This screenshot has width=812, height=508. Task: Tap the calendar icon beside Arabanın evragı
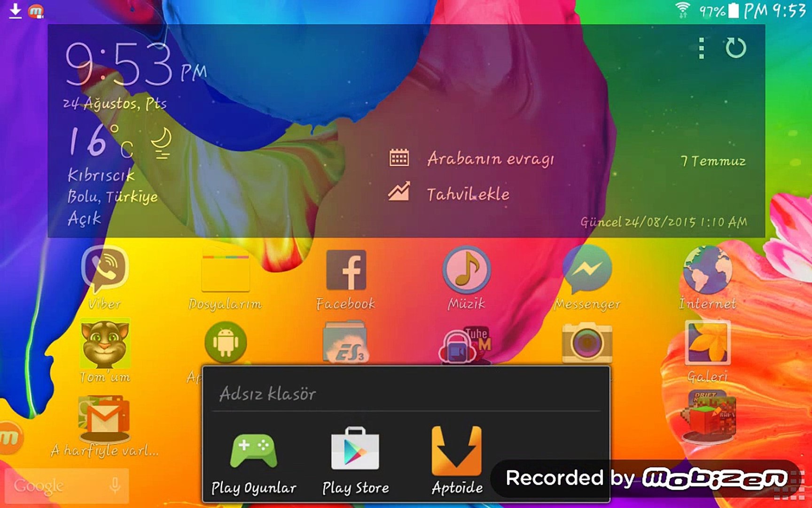click(399, 158)
